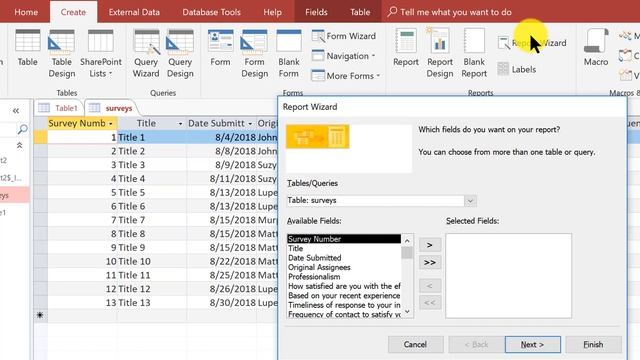The height and width of the screenshot is (360, 640).
Task: Select 'Timeliness of response' field
Action: [x=344, y=305]
